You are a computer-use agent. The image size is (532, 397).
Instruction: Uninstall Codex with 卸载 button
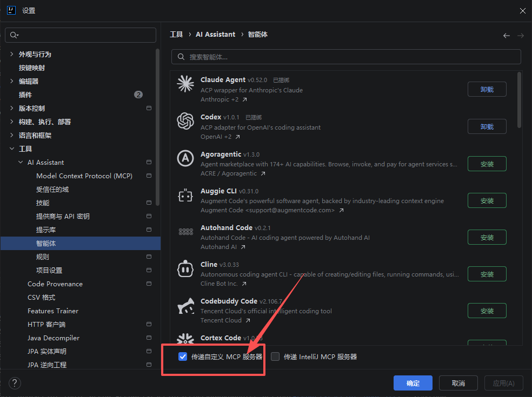487,127
